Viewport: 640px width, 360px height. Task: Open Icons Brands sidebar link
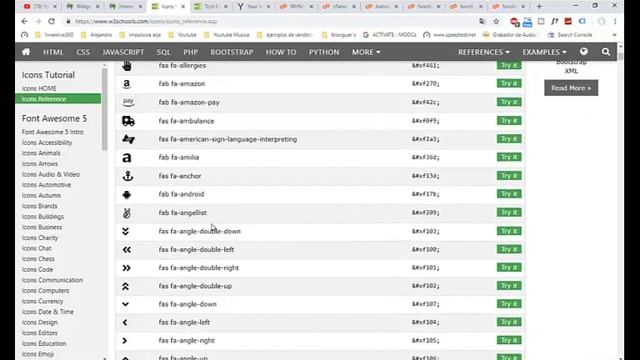[x=40, y=206]
